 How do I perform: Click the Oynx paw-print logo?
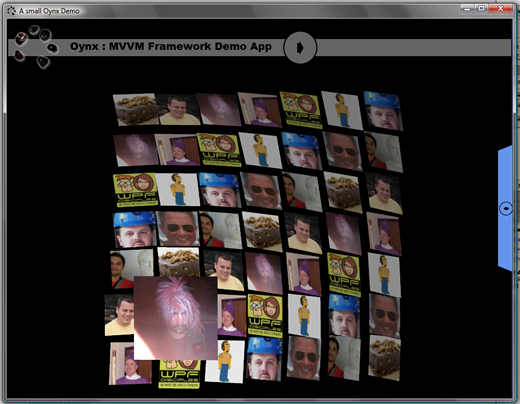[36, 46]
